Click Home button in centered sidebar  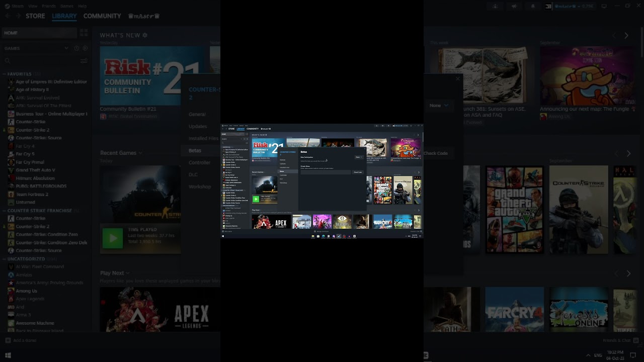click(x=232, y=134)
